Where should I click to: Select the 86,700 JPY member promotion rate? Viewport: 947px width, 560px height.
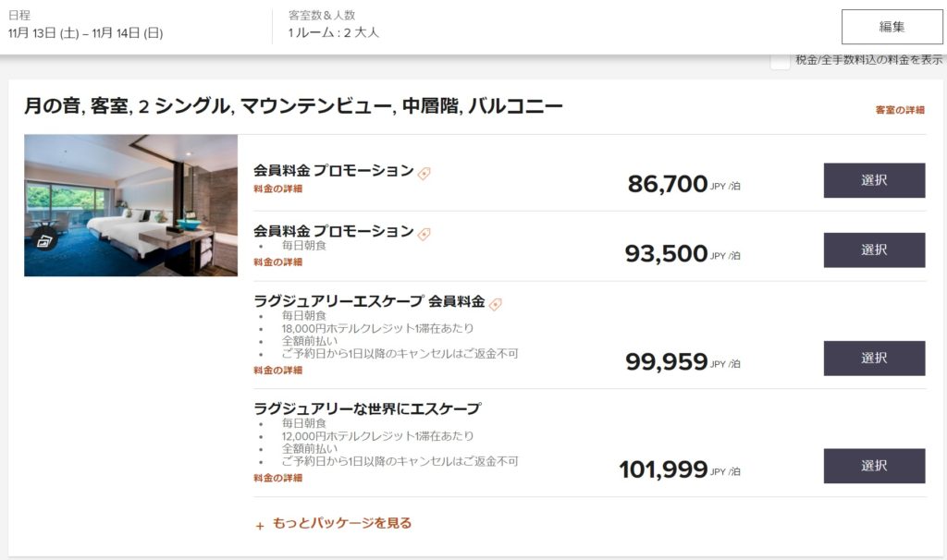[874, 180]
